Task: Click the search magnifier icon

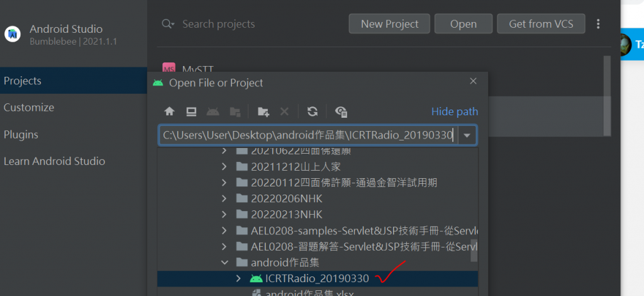Action: pos(167,24)
